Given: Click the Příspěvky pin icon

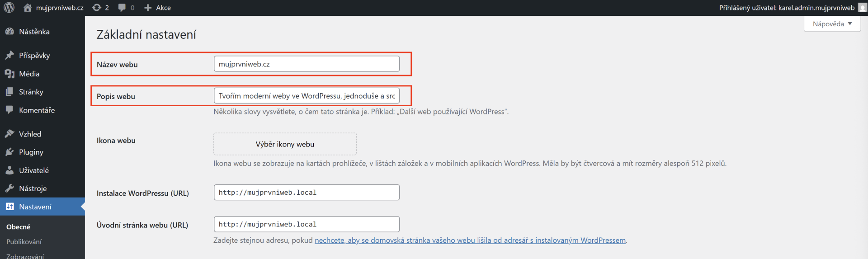Looking at the screenshot, I should 9,56.
